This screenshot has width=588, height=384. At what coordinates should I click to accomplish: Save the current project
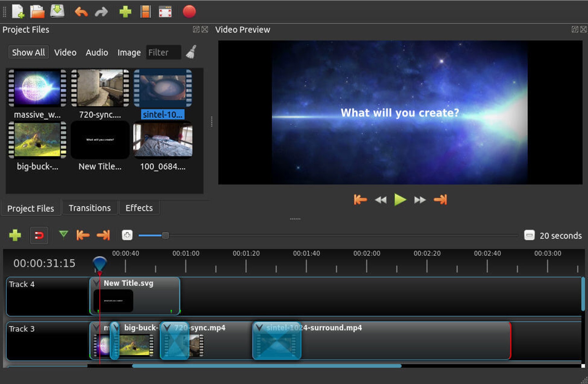point(57,11)
